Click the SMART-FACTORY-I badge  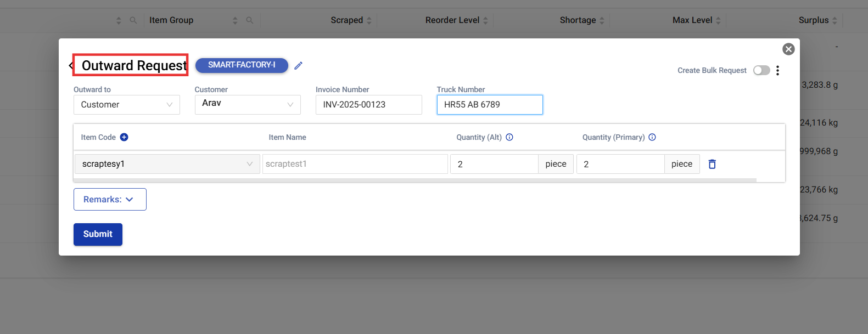(242, 65)
